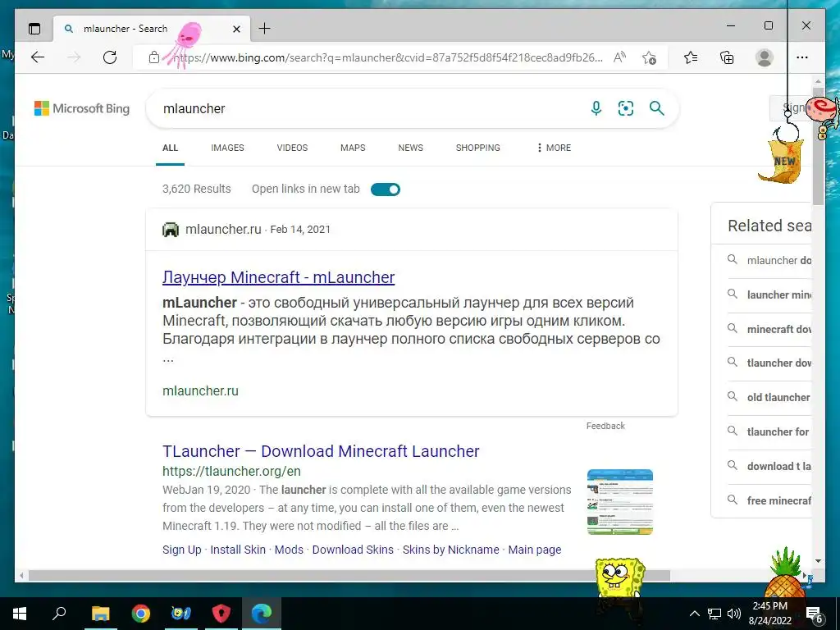The height and width of the screenshot is (630, 840).
Task: Open the Install Skin sublink
Action: pos(238,550)
